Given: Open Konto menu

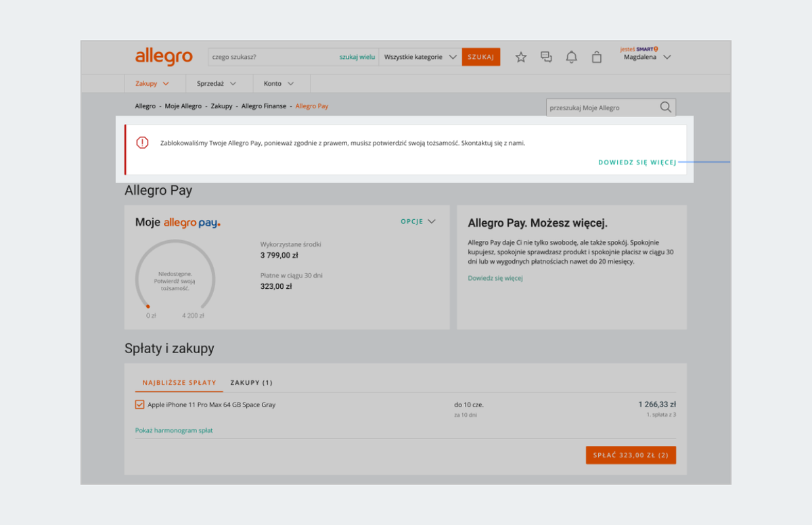Looking at the screenshot, I should [279, 83].
